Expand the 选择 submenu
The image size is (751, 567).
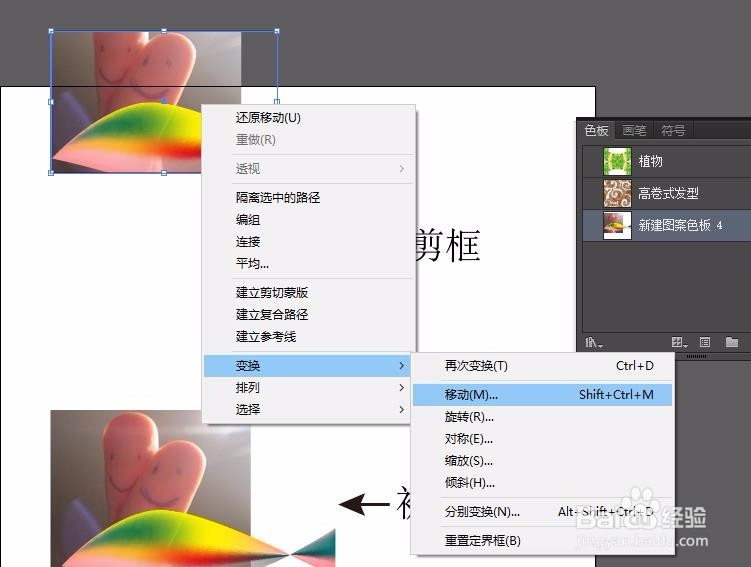click(x=307, y=409)
